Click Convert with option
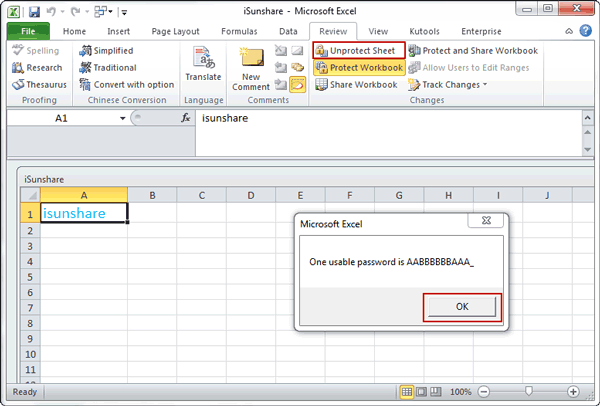 click(x=126, y=85)
